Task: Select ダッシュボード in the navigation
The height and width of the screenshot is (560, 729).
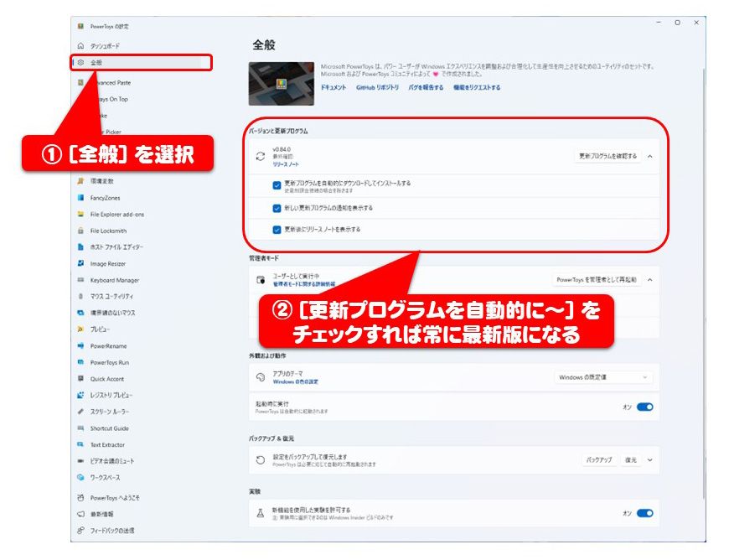Action: click(x=105, y=46)
